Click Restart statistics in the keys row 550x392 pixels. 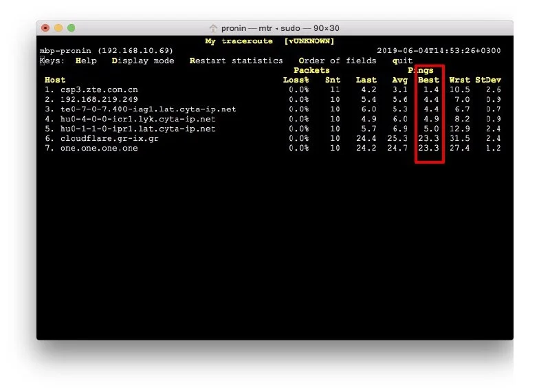(x=236, y=61)
